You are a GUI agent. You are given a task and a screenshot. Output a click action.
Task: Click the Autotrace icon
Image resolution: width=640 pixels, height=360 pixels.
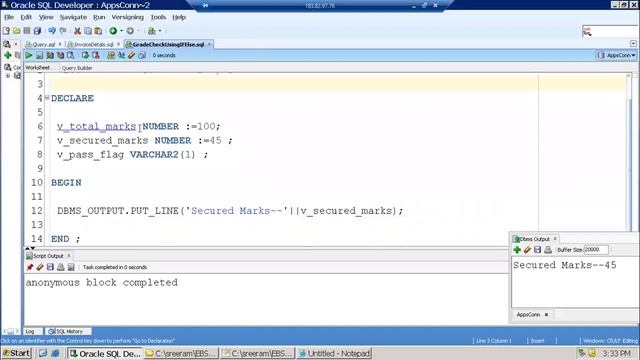(x=60, y=55)
